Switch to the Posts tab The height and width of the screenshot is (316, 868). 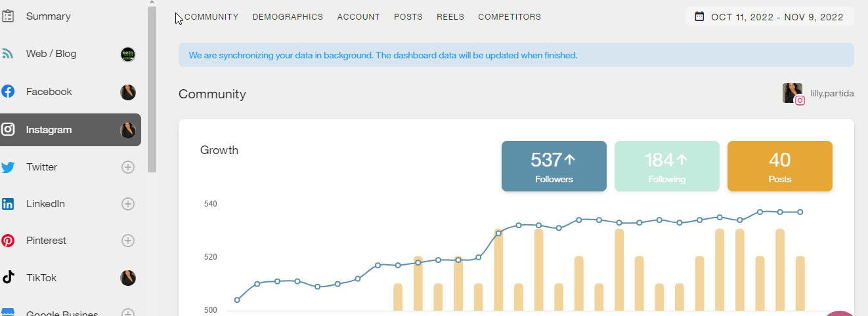[408, 17]
